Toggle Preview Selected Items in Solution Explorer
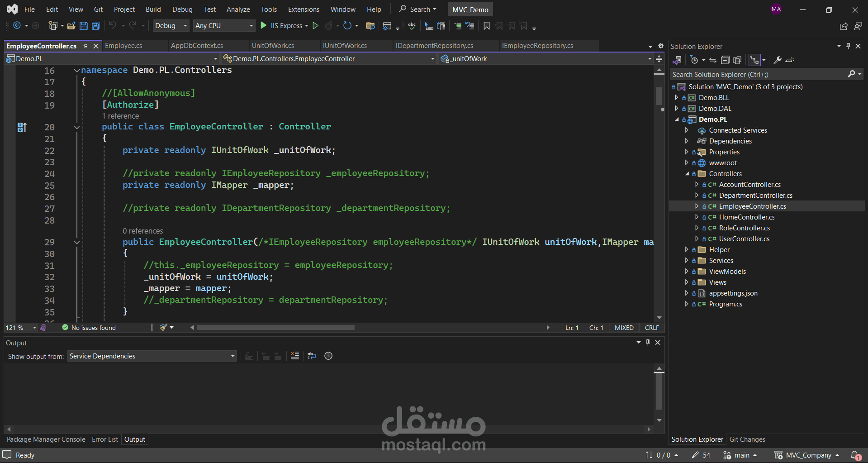 coord(790,60)
